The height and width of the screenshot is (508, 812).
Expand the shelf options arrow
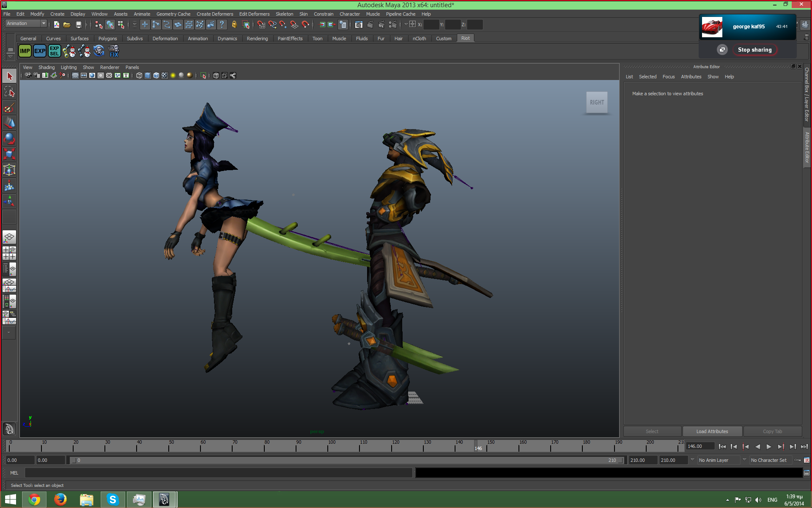(10, 57)
